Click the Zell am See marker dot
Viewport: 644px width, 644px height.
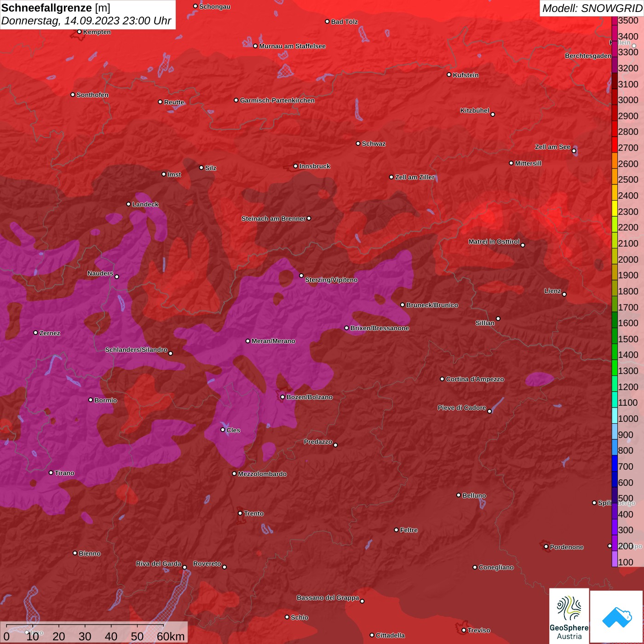[574, 151]
